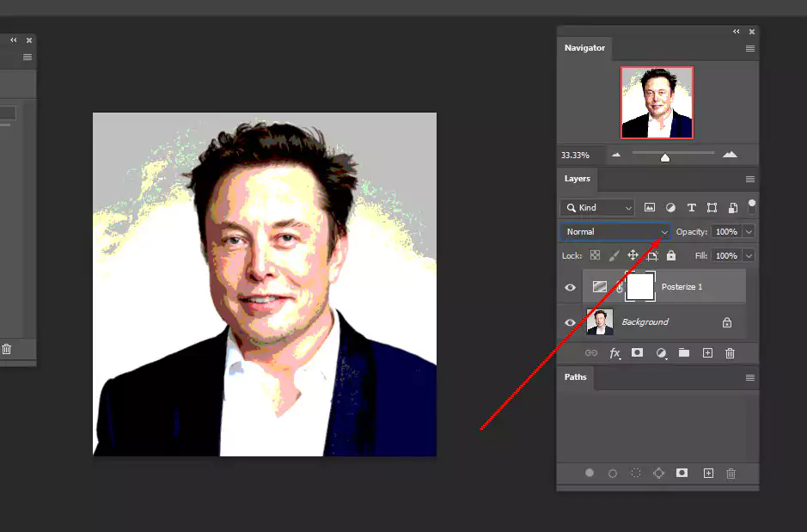Prevent auto-nesting into artboards lock icon
Image resolution: width=807 pixels, height=532 pixels.
pyautogui.click(x=652, y=256)
